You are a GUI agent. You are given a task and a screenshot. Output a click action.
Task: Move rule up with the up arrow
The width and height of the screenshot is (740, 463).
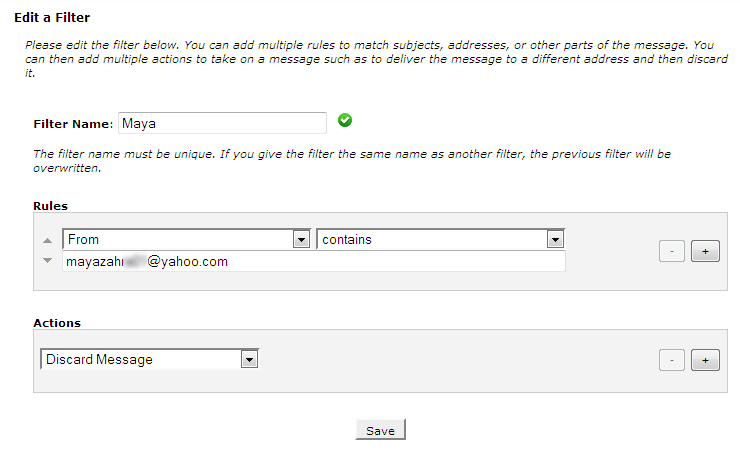pos(47,241)
